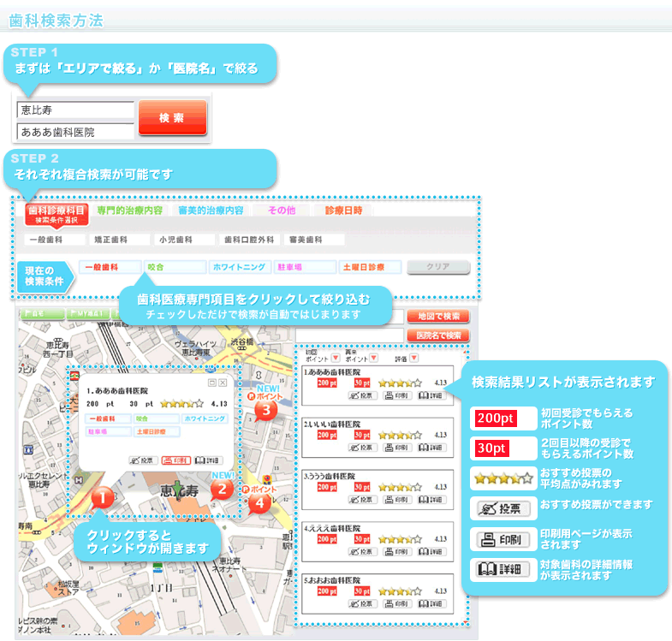The height and width of the screenshot is (641, 672).
Task: Print the いいい歯科医院 listing
Action: coord(397,448)
